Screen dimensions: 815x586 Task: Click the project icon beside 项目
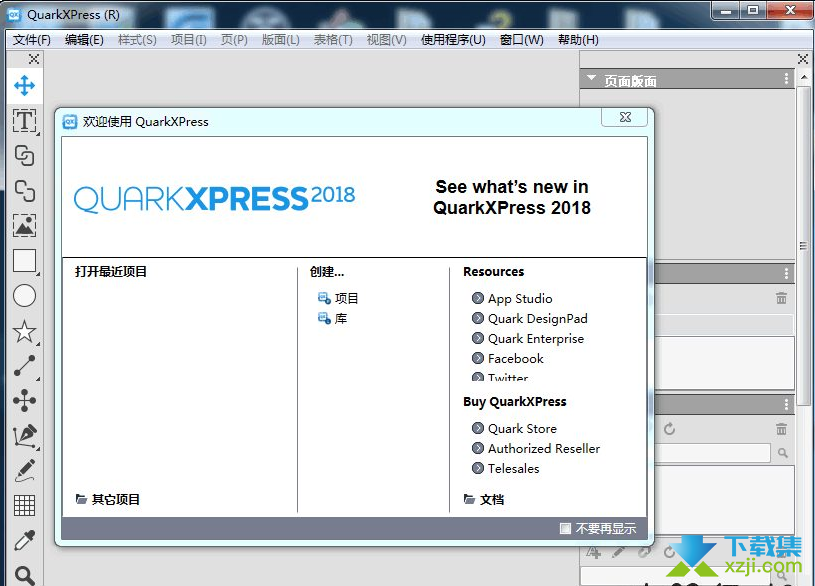(x=324, y=298)
